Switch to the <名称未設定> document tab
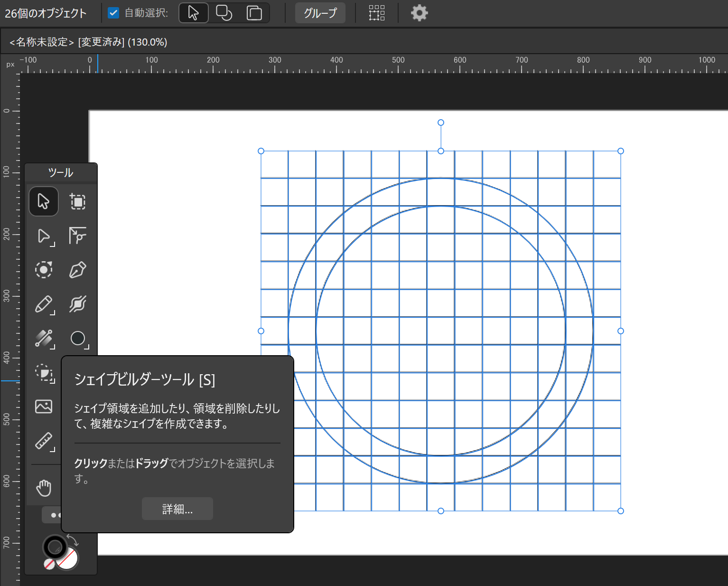The height and width of the screenshot is (586, 728). click(88, 42)
